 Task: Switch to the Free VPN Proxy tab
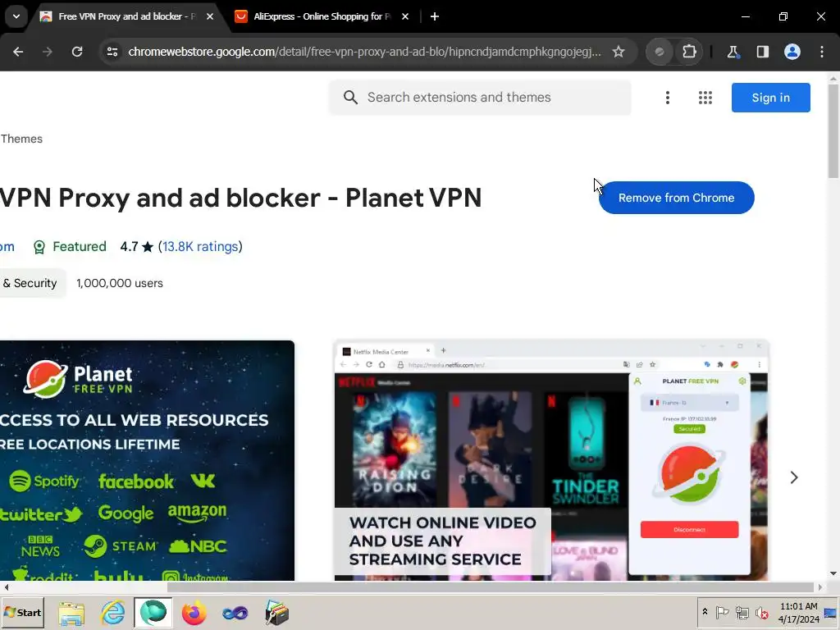tap(126, 16)
